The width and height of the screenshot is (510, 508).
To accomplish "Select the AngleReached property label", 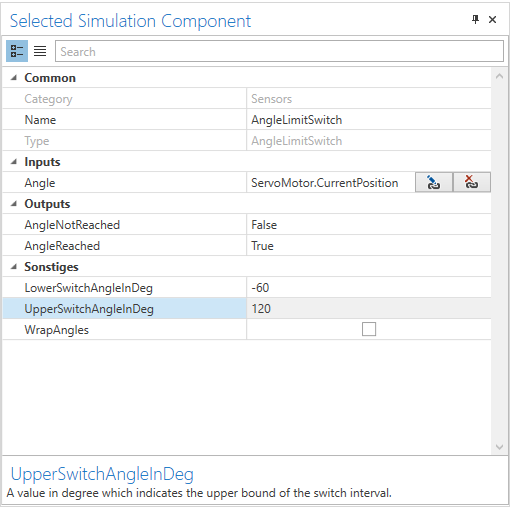I will click(x=62, y=246).
